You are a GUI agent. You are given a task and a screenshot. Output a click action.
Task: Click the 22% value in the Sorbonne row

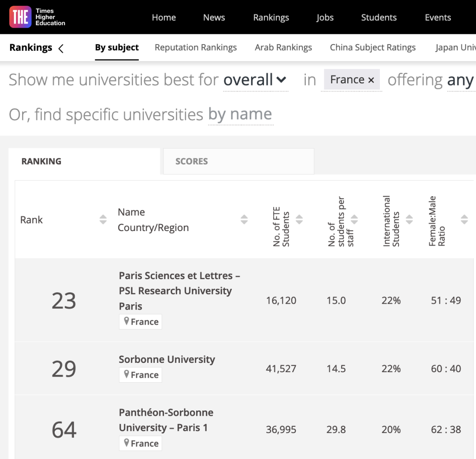point(391,369)
